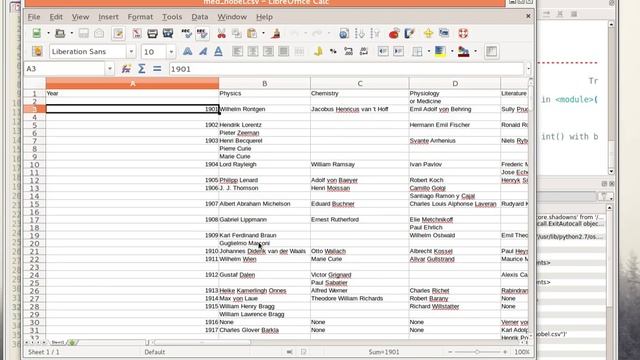640x360 pixels.
Task: Sort the data descending
Action: point(375,33)
